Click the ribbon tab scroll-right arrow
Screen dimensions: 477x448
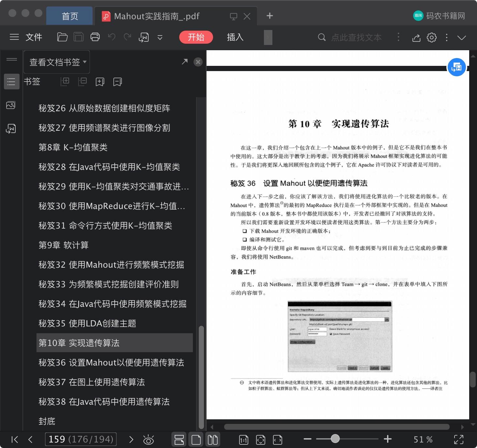tap(268, 37)
